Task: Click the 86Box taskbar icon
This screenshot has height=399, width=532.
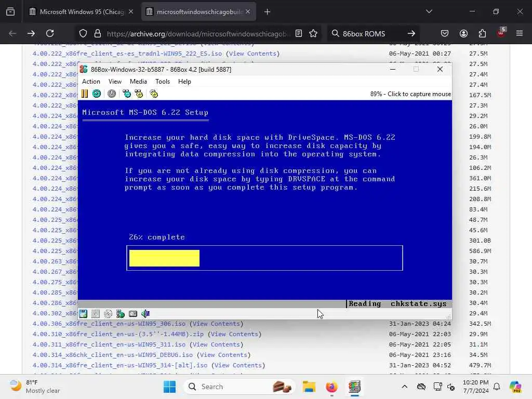Action: (354, 387)
